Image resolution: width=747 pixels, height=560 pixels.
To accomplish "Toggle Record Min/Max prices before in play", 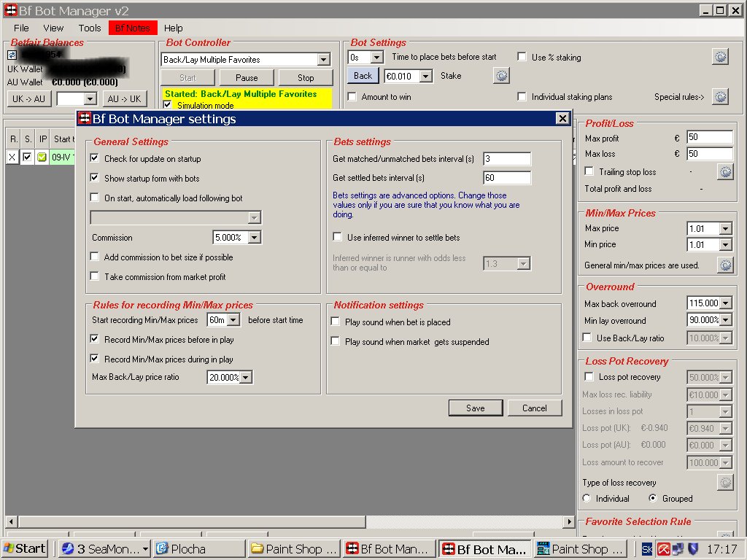I will (95, 339).
